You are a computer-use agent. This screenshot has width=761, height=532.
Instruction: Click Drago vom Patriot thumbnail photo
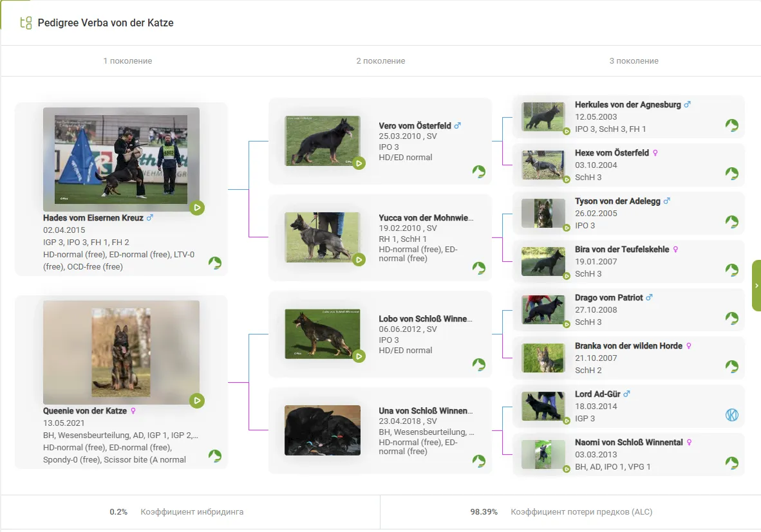543,309
